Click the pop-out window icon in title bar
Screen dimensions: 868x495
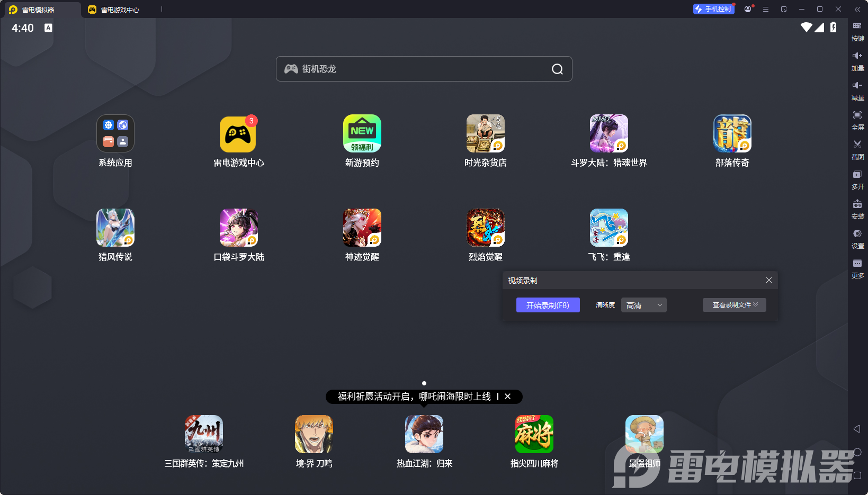(x=784, y=9)
